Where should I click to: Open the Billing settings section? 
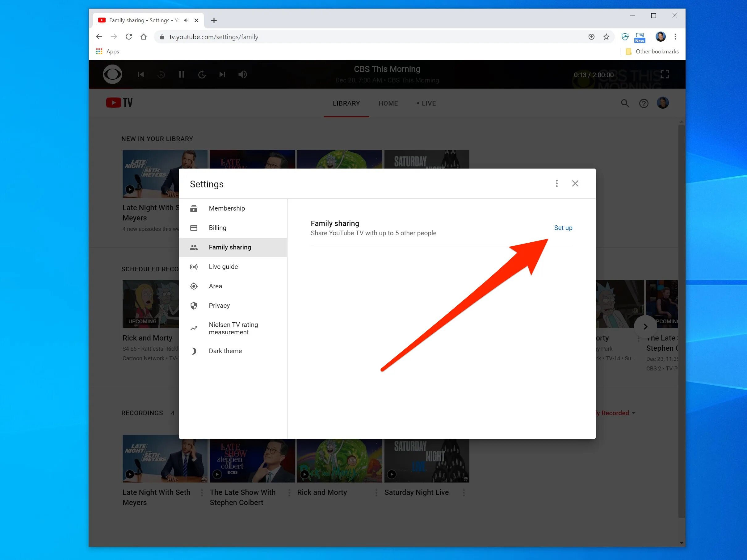tap(233, 228)
